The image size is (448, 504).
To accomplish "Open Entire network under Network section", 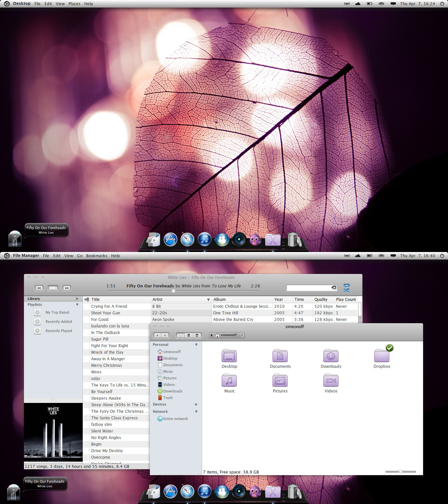I will 173,419.
